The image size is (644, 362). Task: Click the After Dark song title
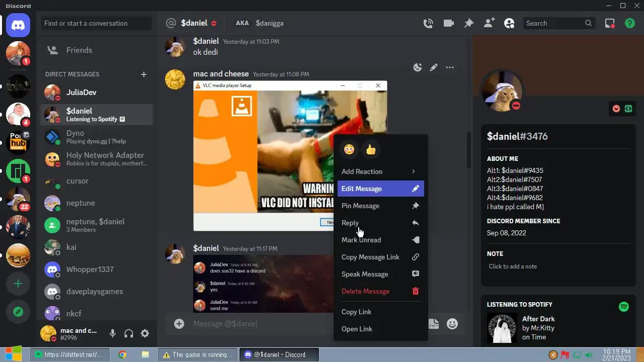pyautogui.click(x=538, y=319)
